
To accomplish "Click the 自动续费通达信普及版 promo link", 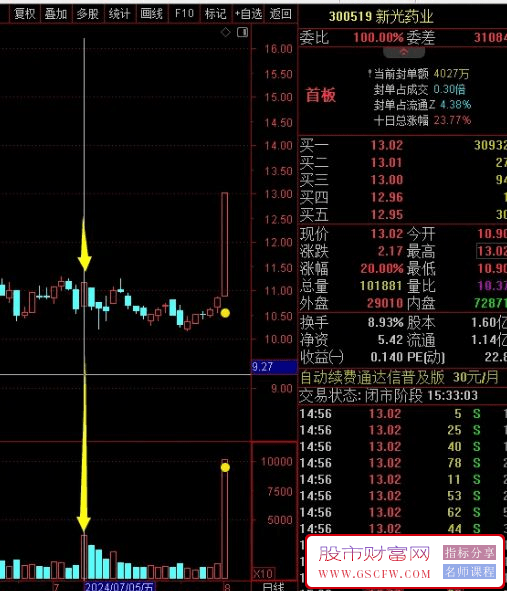I will [400, 377].
